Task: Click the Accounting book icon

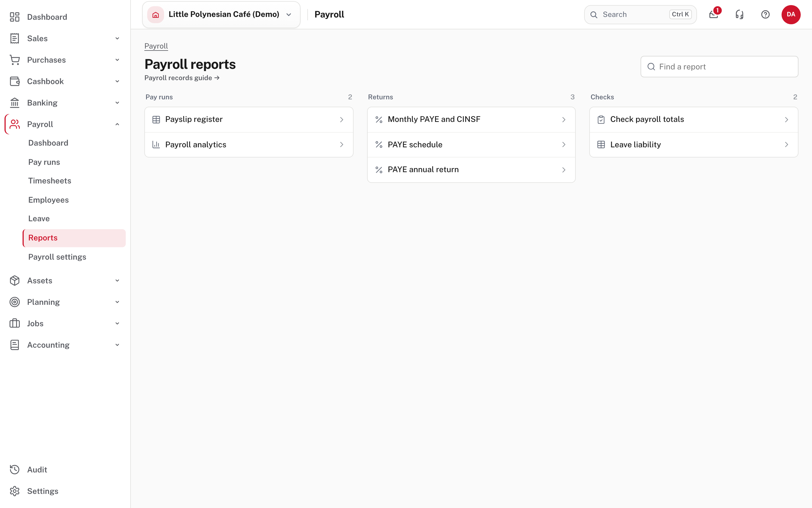Action: 14,345
